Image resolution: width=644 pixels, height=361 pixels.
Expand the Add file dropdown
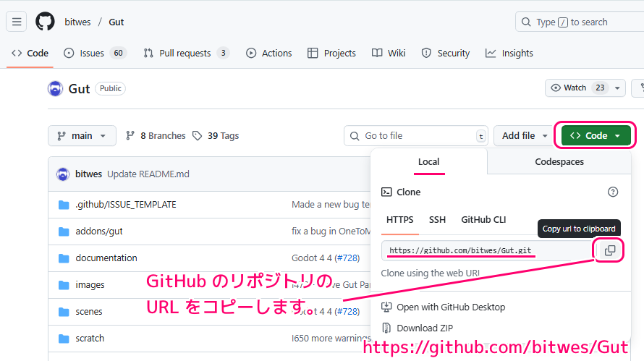coord(525,135)
